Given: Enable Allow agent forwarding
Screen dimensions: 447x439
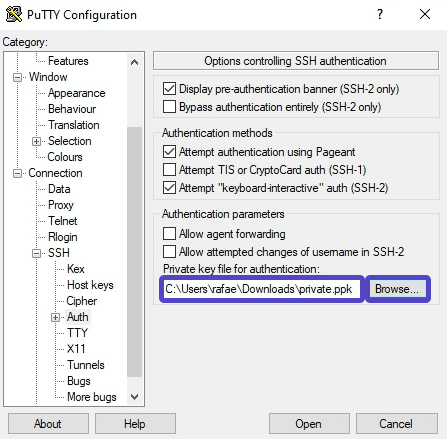Looking at the screenshot, I should click(x=169, y=234).
